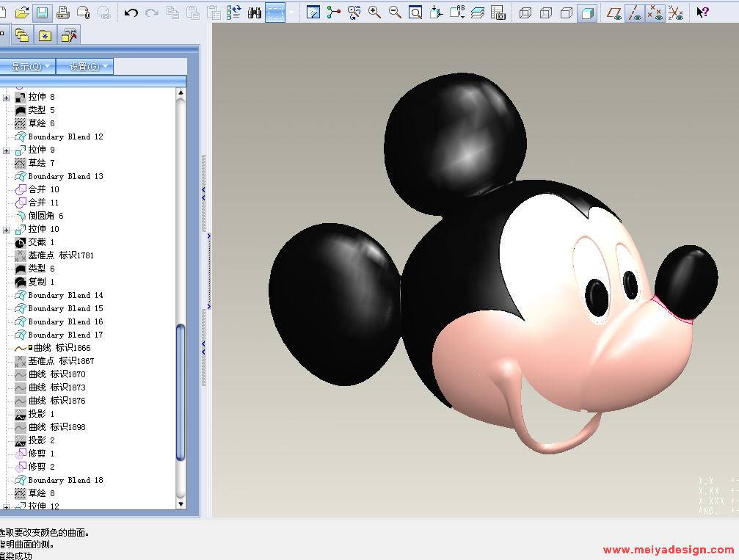
Task: Switch to Orient Mode icon
Action: [x=354, y=12]
